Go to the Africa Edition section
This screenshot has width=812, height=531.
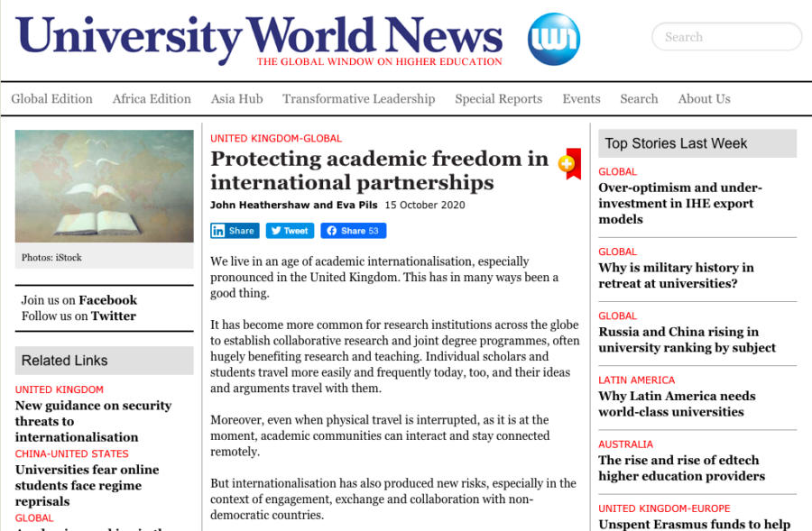tap(152, 99)
